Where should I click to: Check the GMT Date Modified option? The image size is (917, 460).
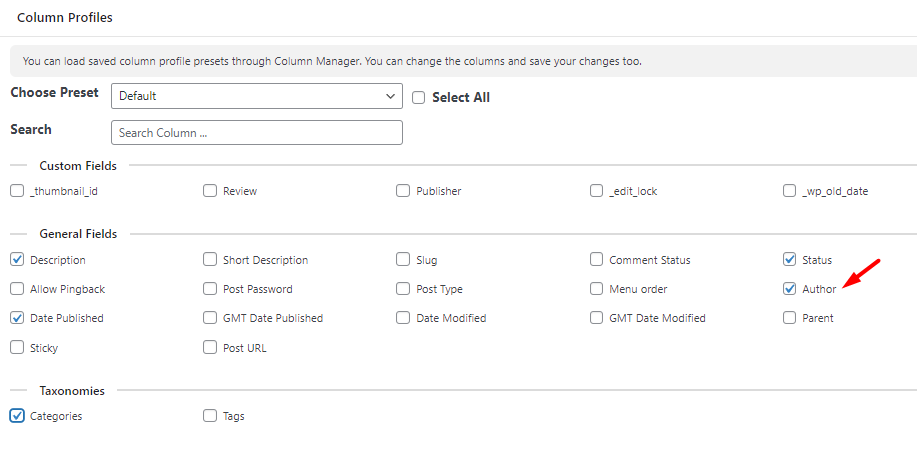pyautogui.click(x=596, y=318)
